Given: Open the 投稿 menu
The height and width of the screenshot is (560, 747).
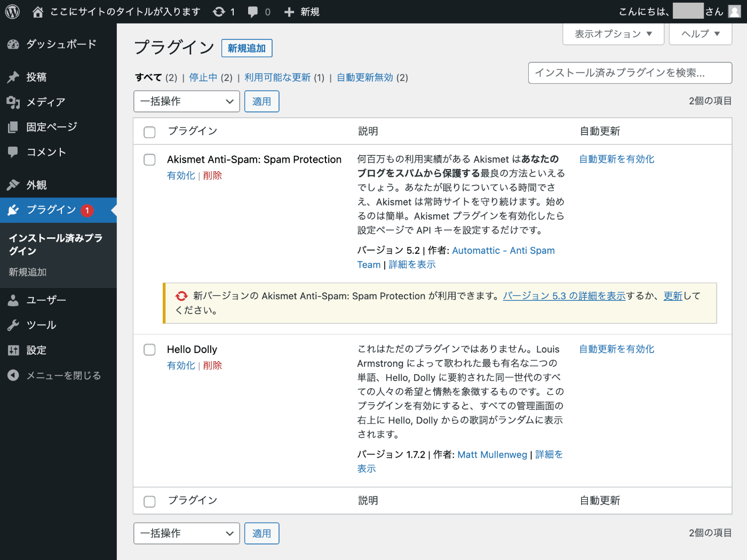Looking at the screenshot, I should [58, 77].
